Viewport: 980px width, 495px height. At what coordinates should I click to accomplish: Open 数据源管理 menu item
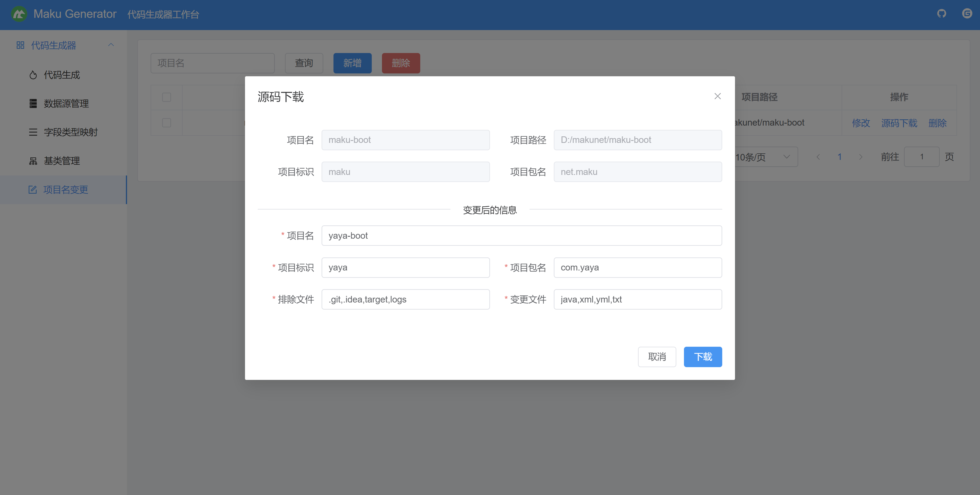coord(66,103)
